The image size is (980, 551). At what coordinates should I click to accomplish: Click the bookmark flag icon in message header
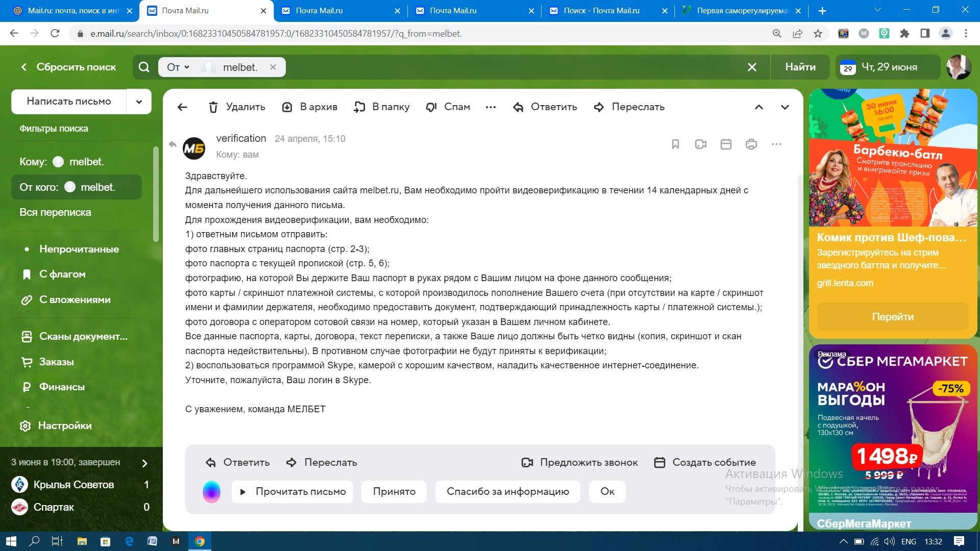[675, 144]
